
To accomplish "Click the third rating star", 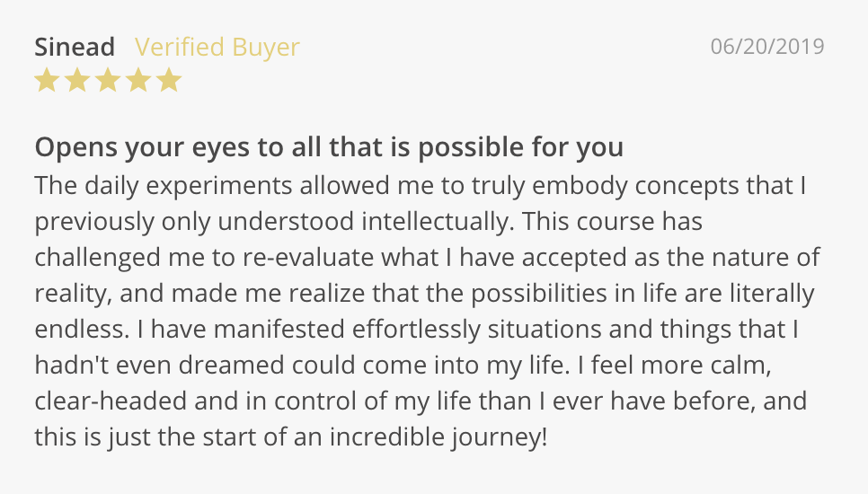I will pos(107,82).
